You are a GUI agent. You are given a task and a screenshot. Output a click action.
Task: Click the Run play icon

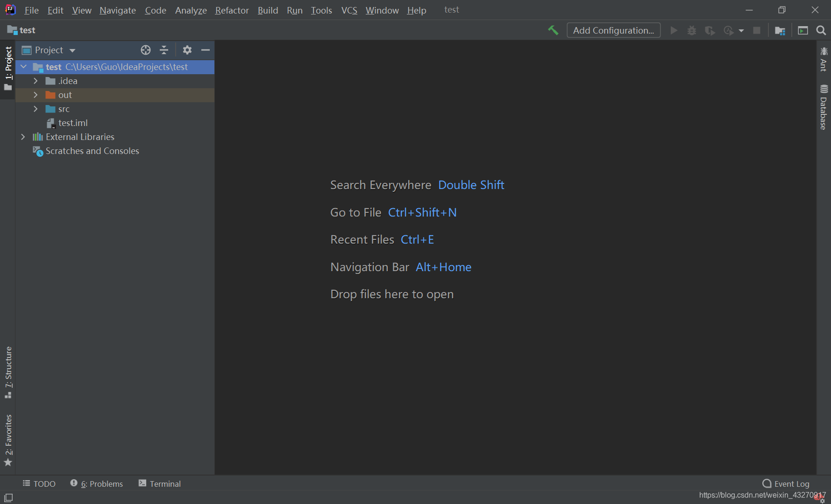(x=674, y=30)
